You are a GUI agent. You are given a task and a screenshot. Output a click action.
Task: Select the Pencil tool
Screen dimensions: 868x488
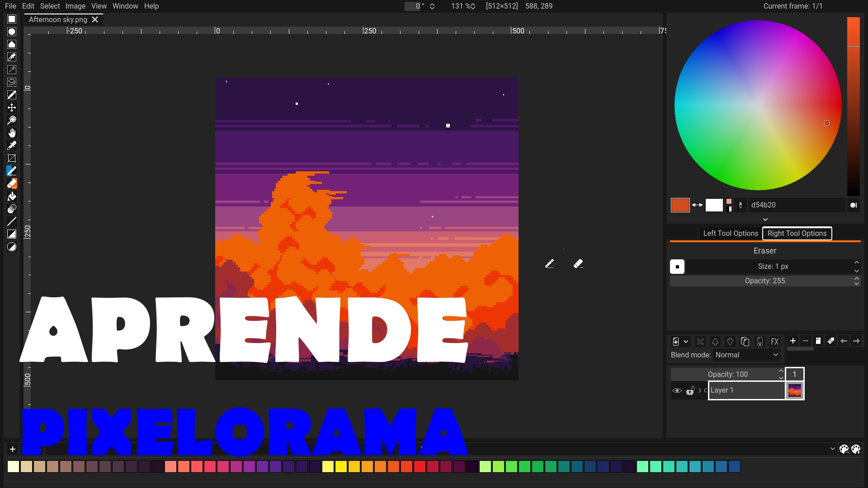pyautogui.click(x=12, y=171)
